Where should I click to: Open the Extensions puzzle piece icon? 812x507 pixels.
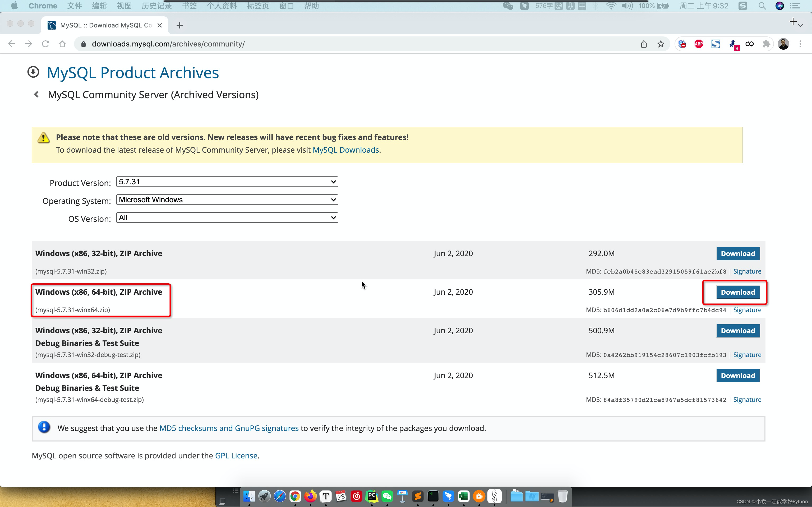[766, 44]
